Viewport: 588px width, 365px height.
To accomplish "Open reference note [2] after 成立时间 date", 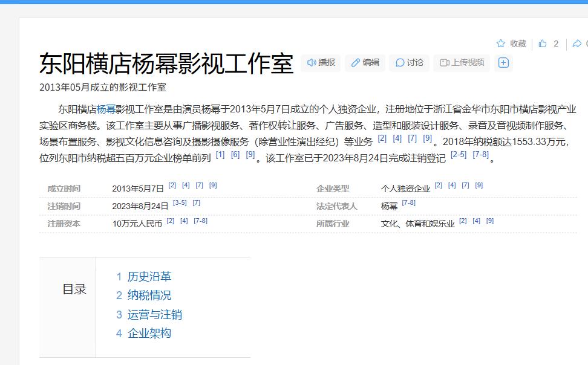I will click(x=171, y=185).
